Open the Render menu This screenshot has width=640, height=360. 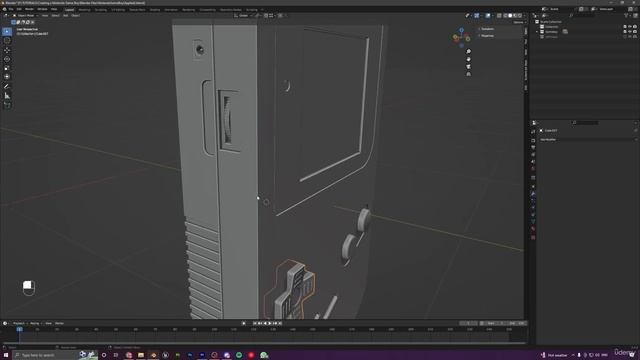[29, 9]
